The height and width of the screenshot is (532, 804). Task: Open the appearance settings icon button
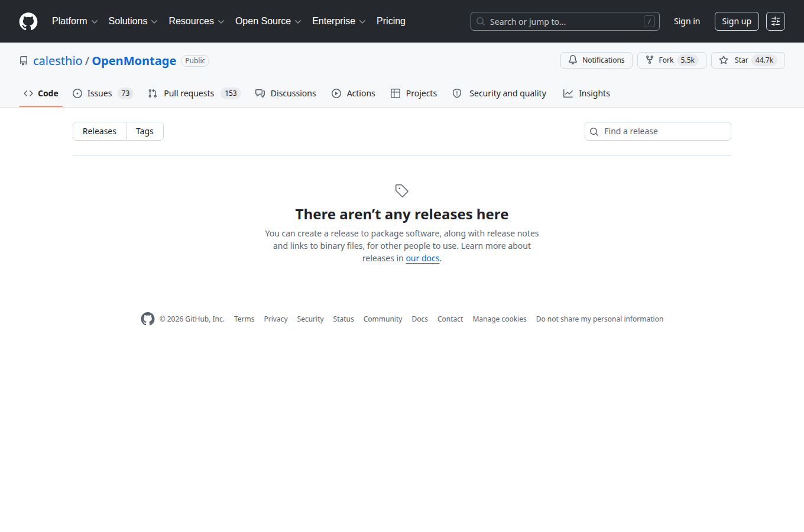(x=776, y=21)
